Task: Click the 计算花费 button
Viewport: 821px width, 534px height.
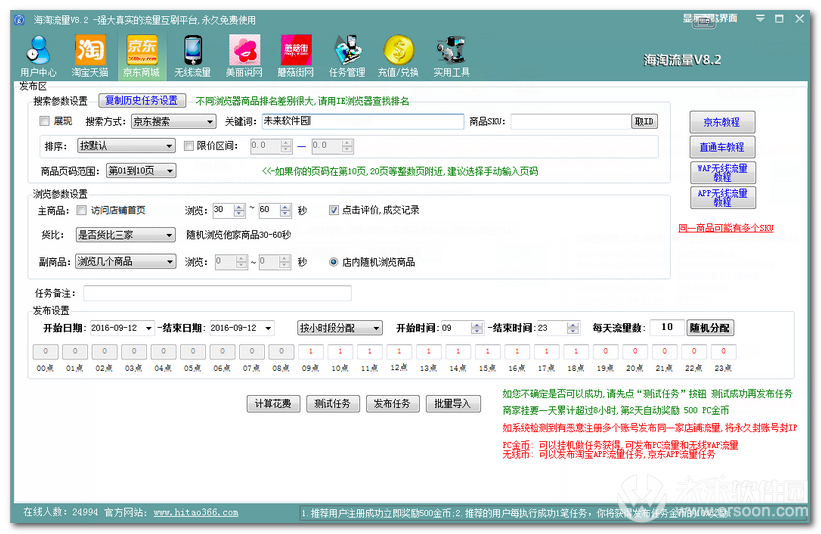Action: [273, 404]
